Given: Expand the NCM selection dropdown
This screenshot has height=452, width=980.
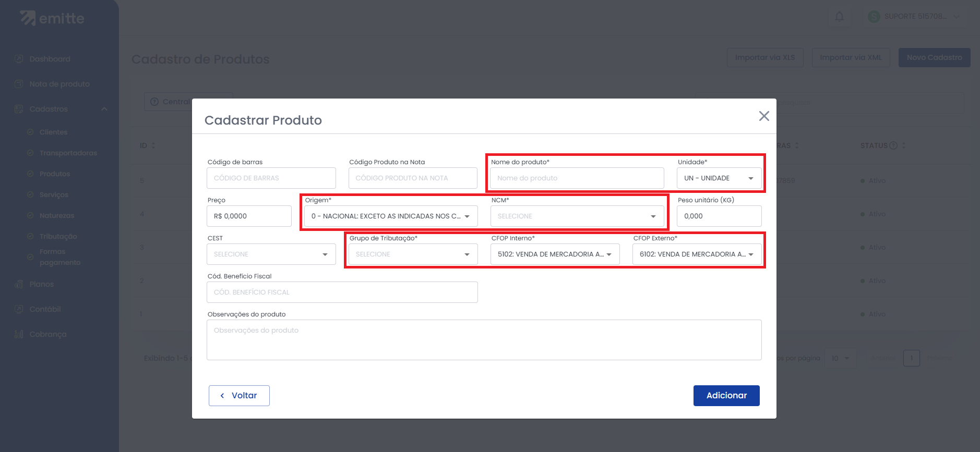Looking at the screenshot, I should pyautogui.click(x=577, y=216).
